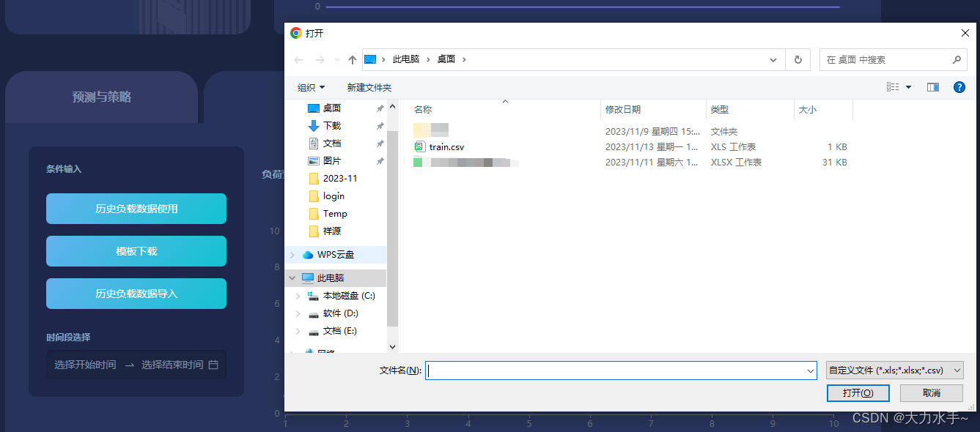Open the login folder
This screenshot has width=980, height=432.
[334, 196]
